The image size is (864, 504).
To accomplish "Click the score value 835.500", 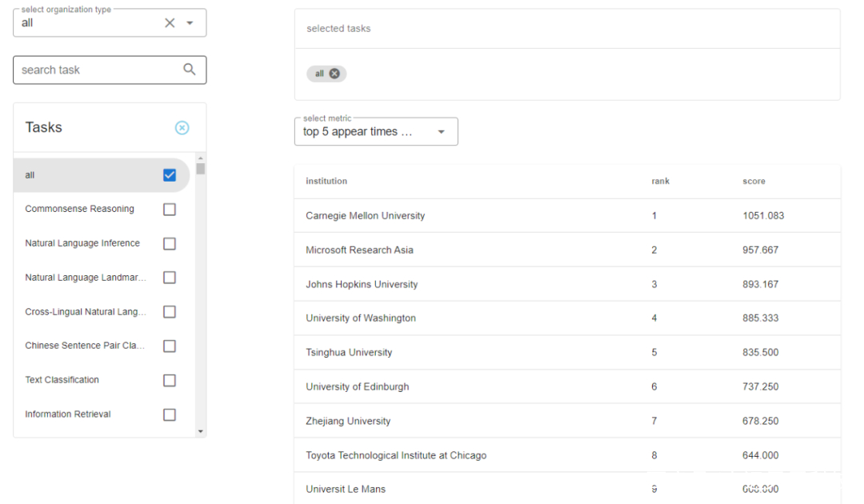I will pos(761,353).
